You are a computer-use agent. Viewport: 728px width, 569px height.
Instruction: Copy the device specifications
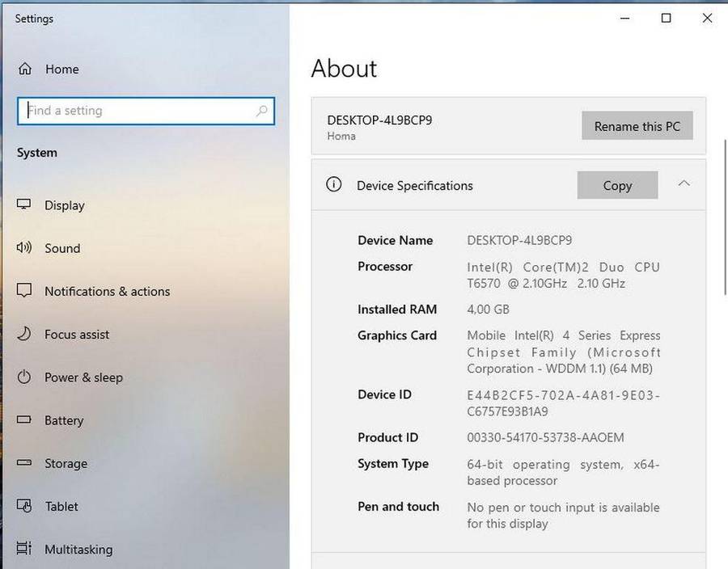pyautogui.click(x=617, y=185)
